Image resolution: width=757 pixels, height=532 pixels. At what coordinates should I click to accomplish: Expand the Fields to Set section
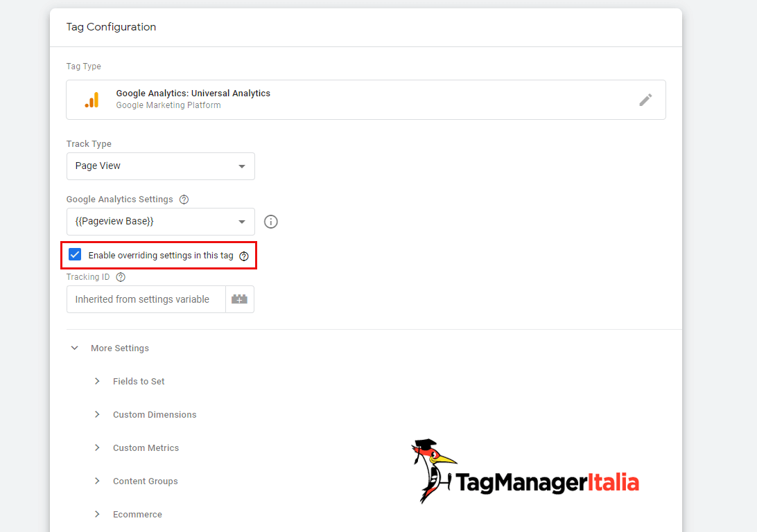tap(97, 382)
